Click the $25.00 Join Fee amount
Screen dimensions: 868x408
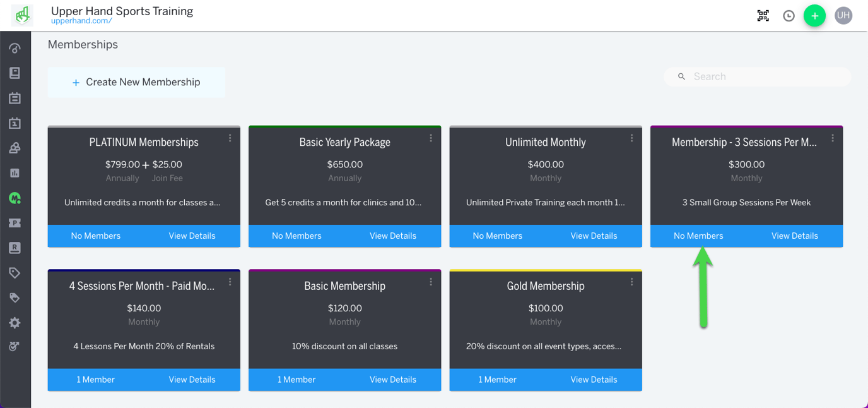pos(167,164)
